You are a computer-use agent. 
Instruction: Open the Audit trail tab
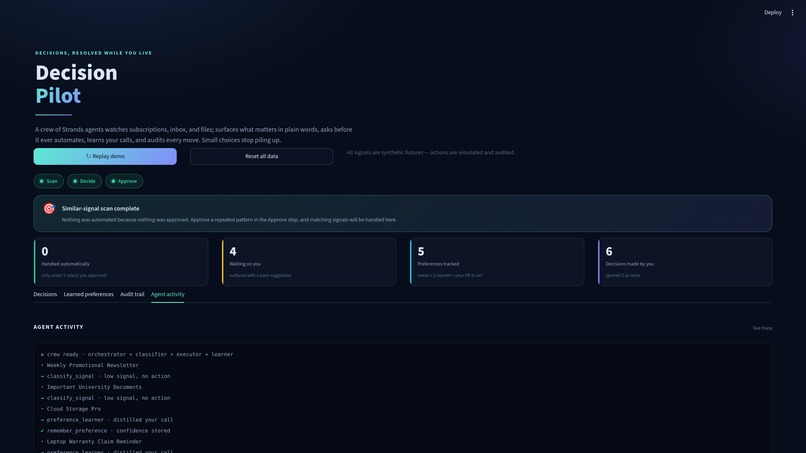132,294
